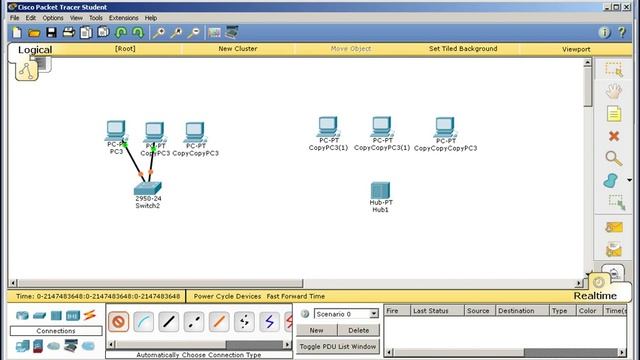The height and width of the screenshot is (360, 640).
Task: Choose the Draw Polygon shape tool
Action: pos(611,180)
